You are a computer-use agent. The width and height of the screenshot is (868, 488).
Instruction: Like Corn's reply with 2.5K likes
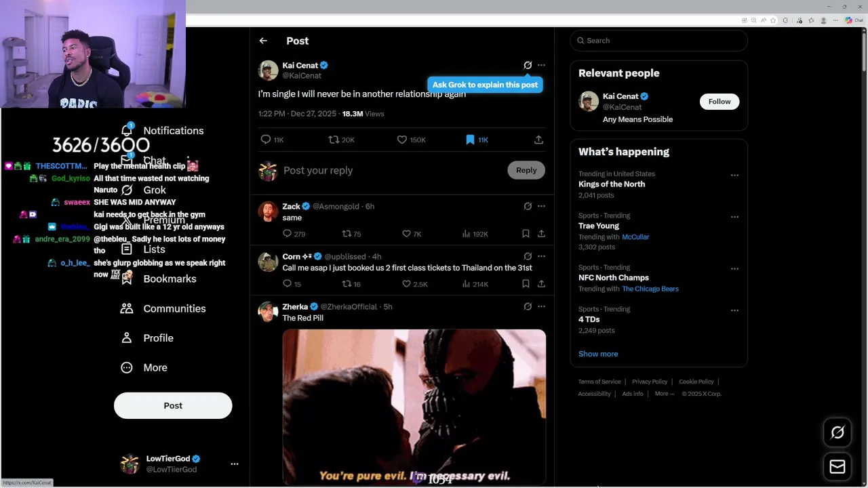[414, 284]
